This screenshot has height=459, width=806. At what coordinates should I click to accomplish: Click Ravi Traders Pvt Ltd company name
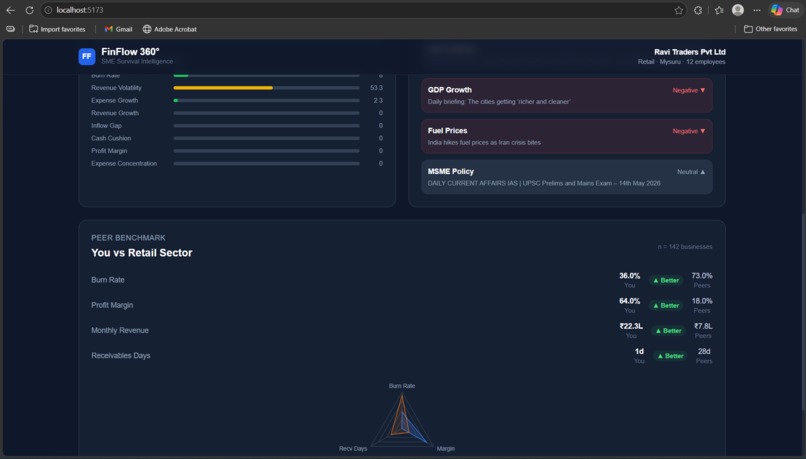pyautogui.click(x=689, y=52)
